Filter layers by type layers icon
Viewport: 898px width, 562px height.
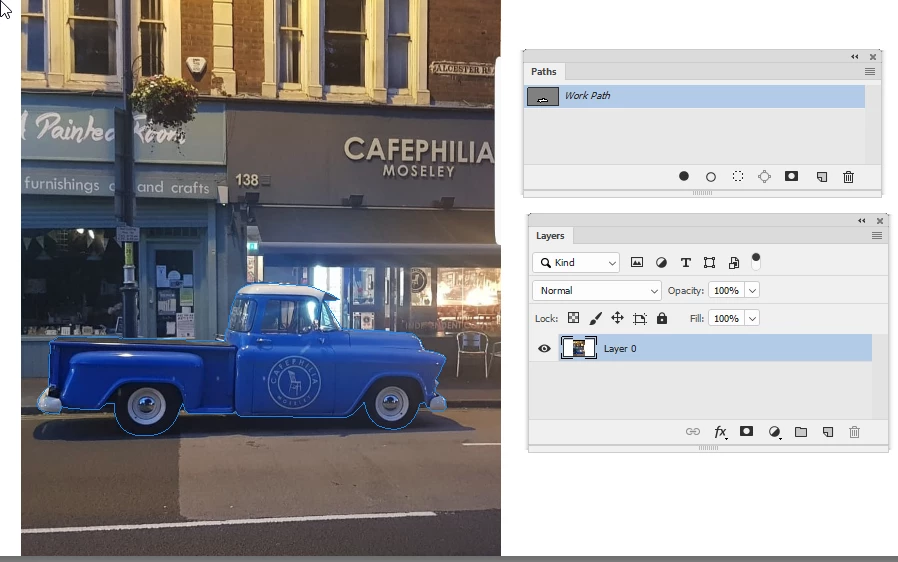point(686,262)
